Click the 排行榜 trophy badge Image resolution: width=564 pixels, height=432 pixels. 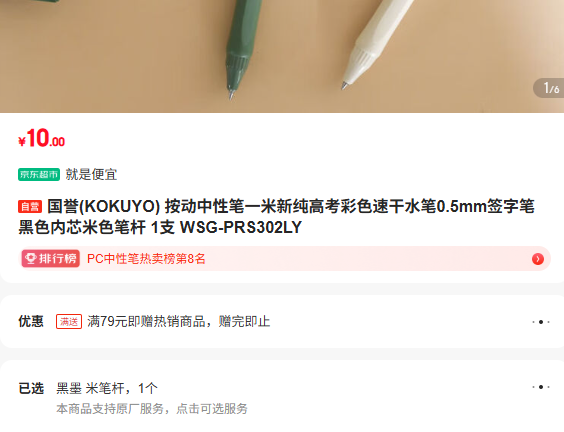click(51, 258)
